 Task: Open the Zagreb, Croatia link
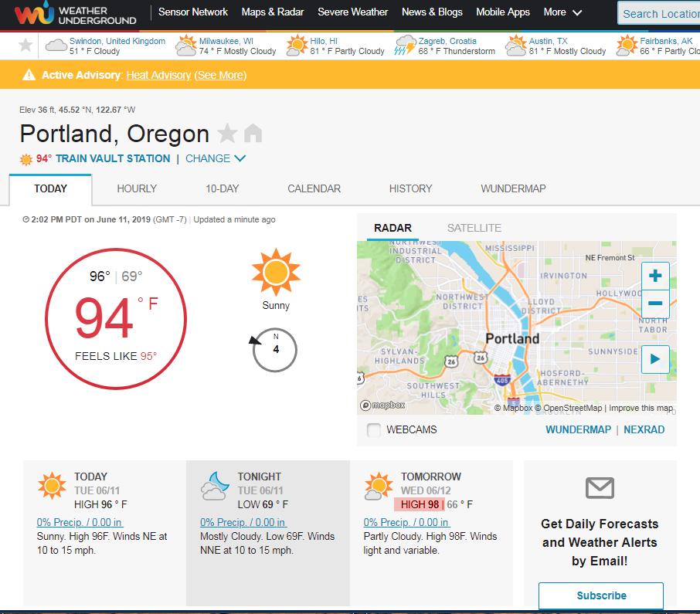(x=447, y=41)
